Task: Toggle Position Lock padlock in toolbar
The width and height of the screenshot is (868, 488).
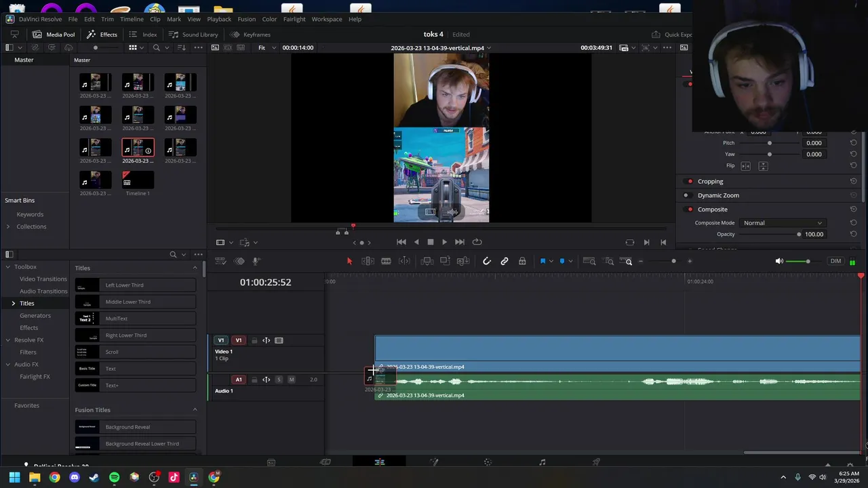Action: pyautogui.click(x=522, y=261)
